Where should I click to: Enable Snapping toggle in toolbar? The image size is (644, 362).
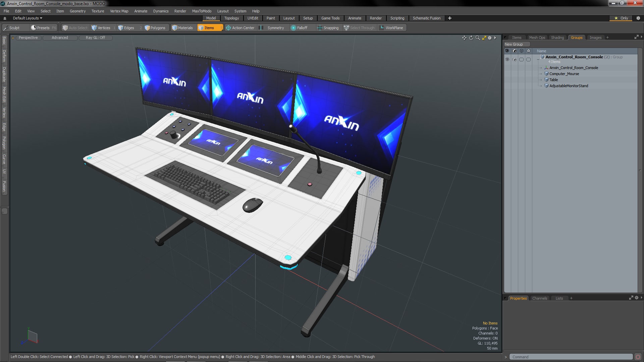(328, 28)
